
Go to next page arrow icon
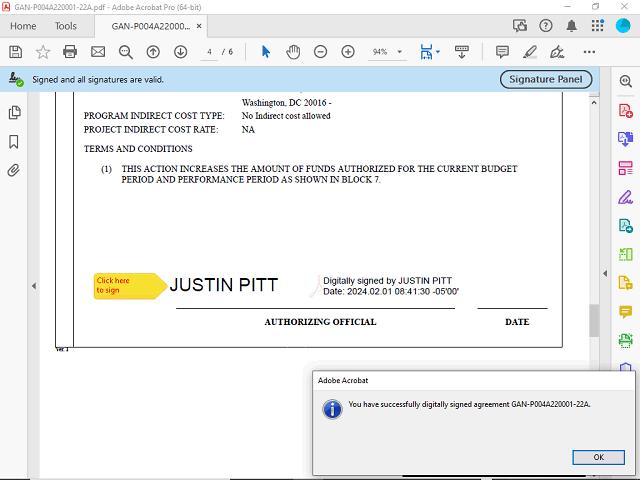pyautogui.click(x=180, y=52)
